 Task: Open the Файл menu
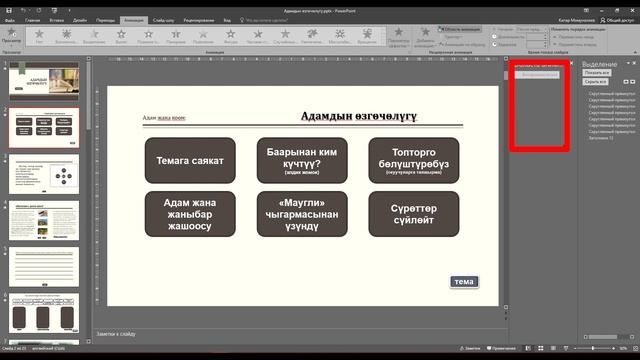(10, 20)
